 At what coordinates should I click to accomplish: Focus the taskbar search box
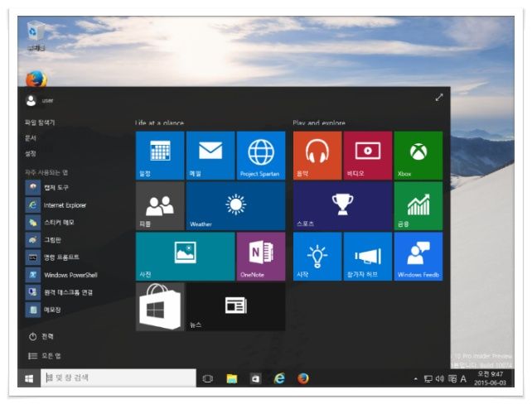pyautogui.click(x=118, y=378)
